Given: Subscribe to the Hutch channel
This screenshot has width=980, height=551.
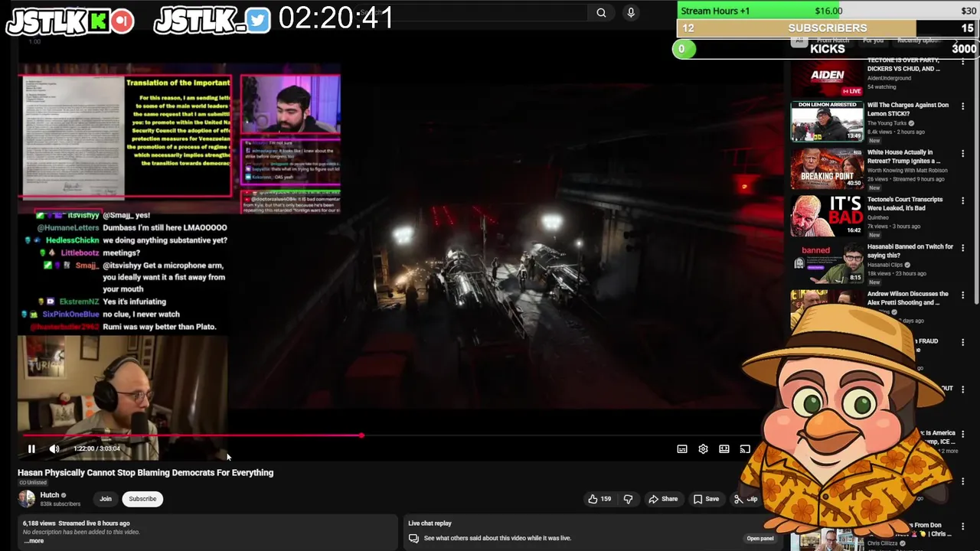Looking at the screenshot, I should pos(142,499).
